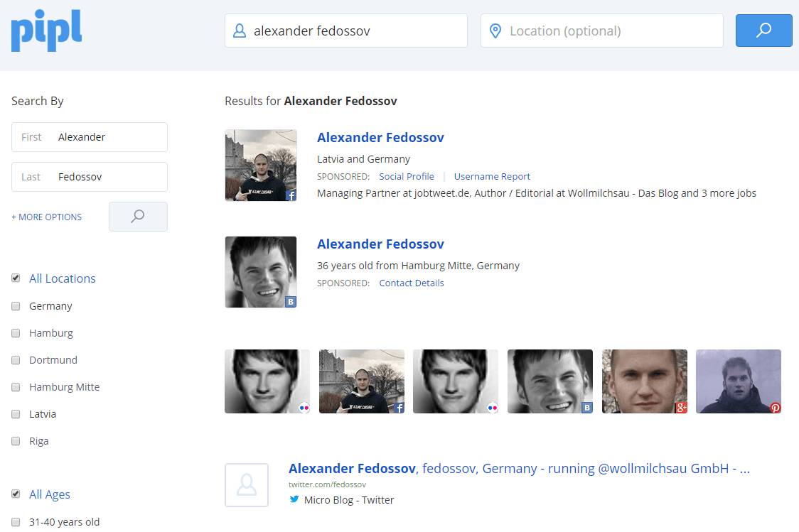Click the Google+ badge on thumbnail strip
Image resolution: width=799 pixels, height=532 pixels.
click(681, 407)
